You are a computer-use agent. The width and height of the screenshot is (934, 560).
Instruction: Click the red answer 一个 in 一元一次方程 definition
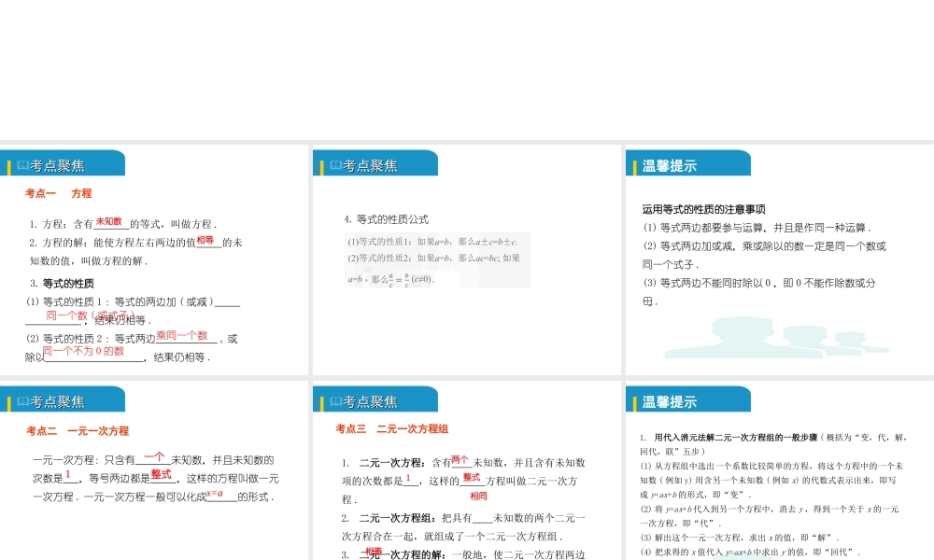[x=154, y=457]
